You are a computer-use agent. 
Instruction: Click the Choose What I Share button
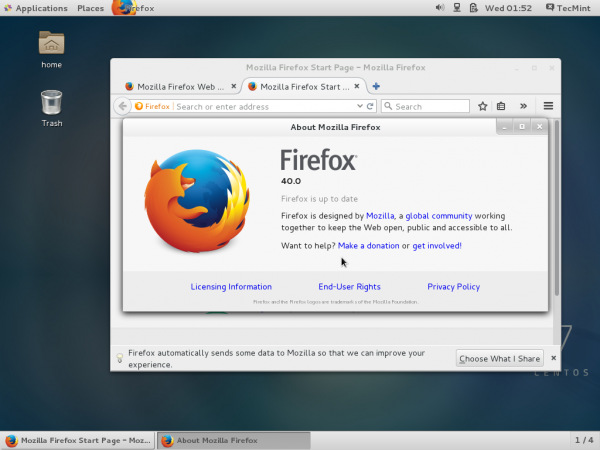pyautogui.click(x=499, y=359)
